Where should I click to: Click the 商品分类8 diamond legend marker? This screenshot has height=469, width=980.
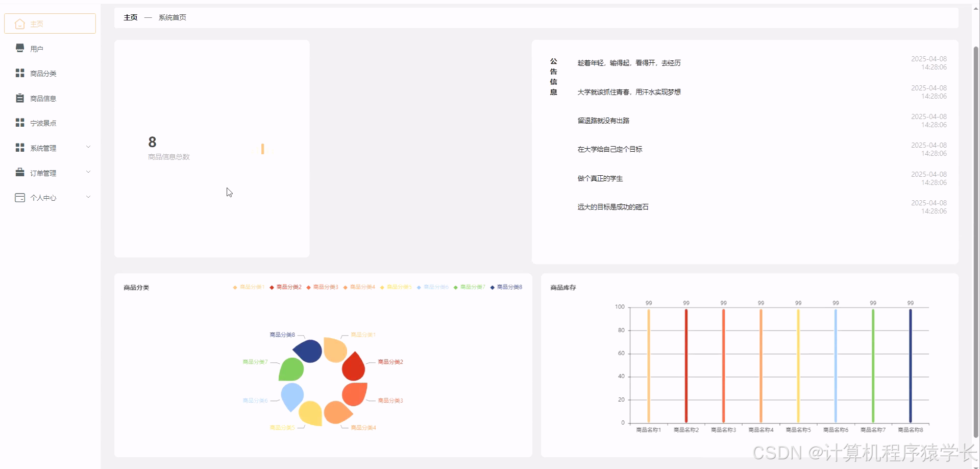point(492,287)
